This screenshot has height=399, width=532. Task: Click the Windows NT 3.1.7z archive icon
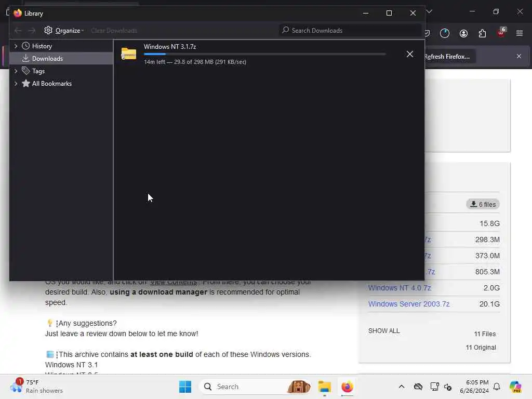[x=129, y=54]
